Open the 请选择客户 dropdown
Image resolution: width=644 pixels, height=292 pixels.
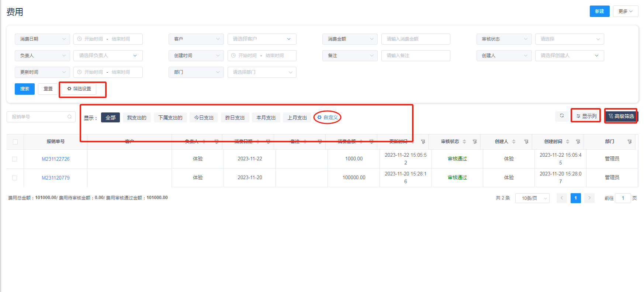click(262, 39)
